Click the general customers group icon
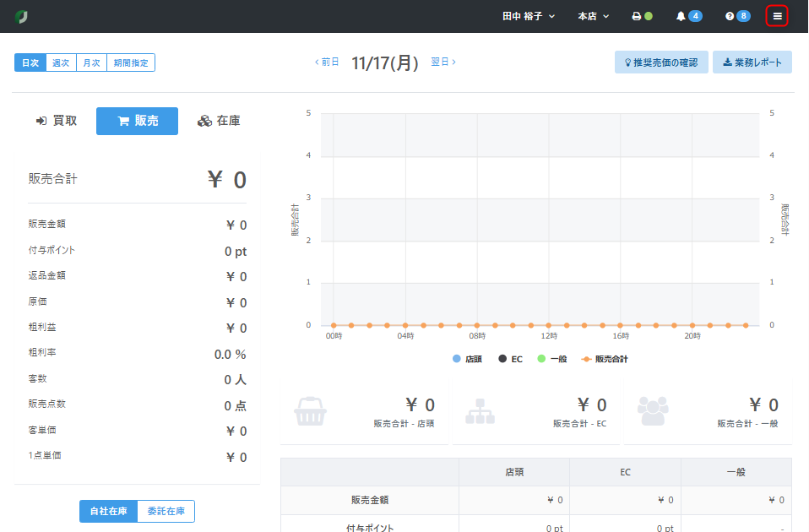This screenshot has height=532, width=809. tap(653, 410)
